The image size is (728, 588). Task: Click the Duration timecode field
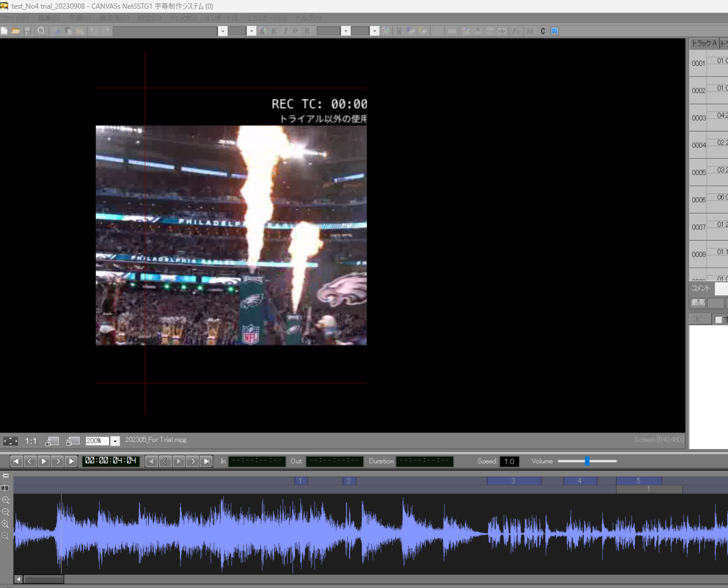point(425,461)
